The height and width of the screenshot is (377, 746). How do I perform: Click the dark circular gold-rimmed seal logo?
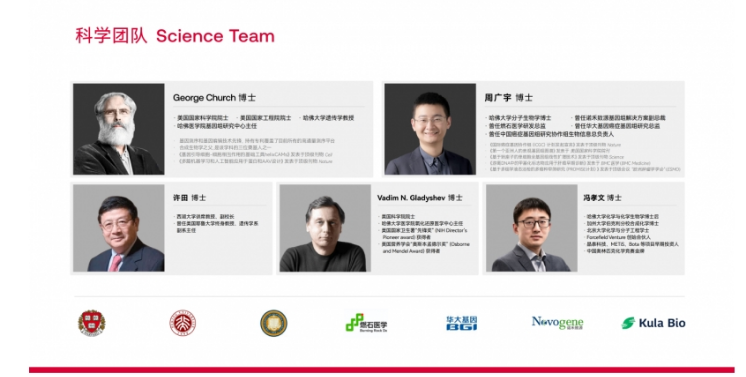coord(274,323)
